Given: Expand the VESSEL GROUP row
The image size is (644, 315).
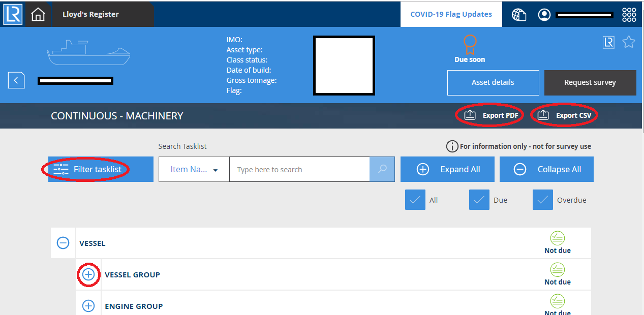Looking at the screenshot, I should click(x=88, y=274).
